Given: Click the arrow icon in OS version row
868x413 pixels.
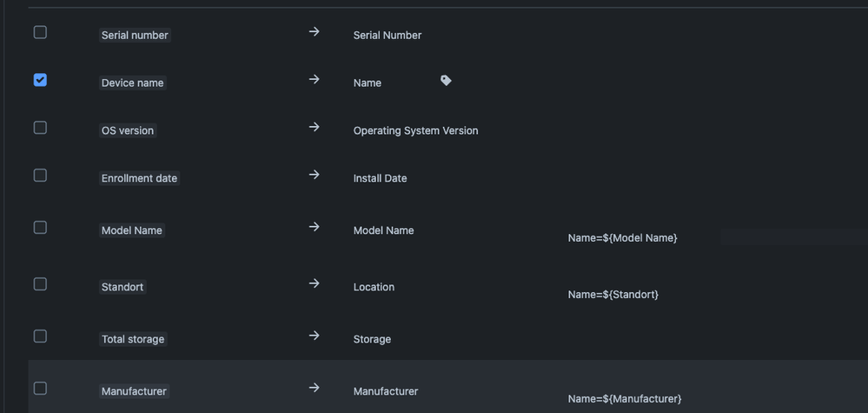Looking at the screenshot, I should pos(314,127).
